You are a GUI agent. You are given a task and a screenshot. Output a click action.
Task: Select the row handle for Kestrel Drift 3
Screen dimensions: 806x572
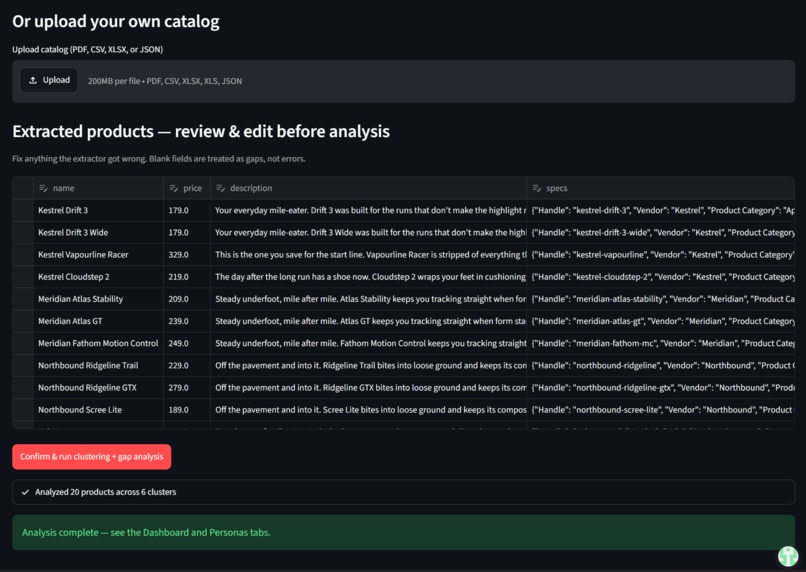click(23, 210)
